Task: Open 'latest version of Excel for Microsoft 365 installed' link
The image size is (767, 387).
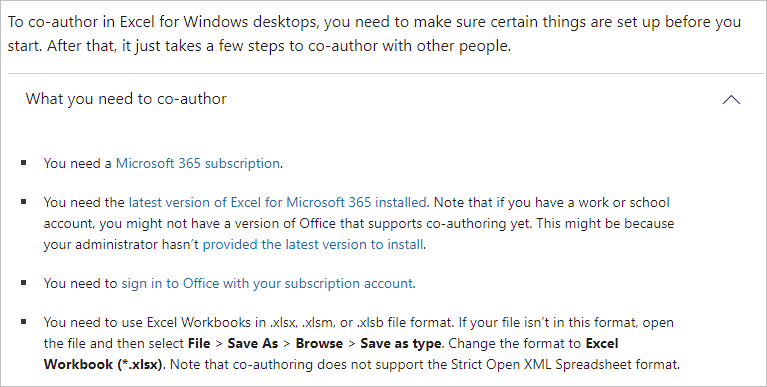Action: click(x=277, y=203)
